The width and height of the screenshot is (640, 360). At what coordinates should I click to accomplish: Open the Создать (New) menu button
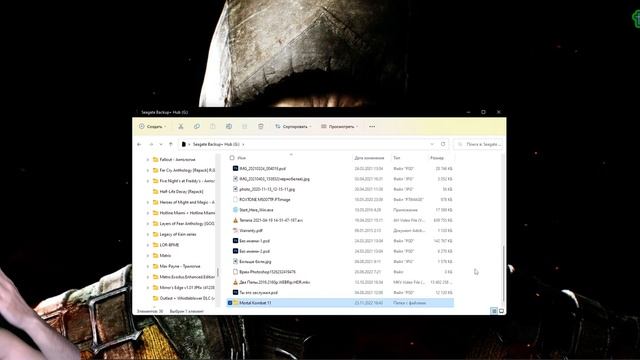click(x=153, y=127)
